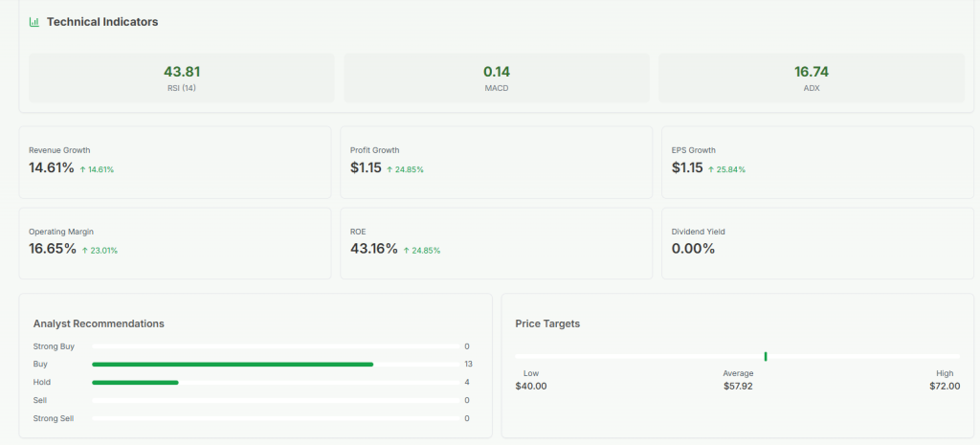Click the green Hold recommendation bar

(x=135, y=383)
